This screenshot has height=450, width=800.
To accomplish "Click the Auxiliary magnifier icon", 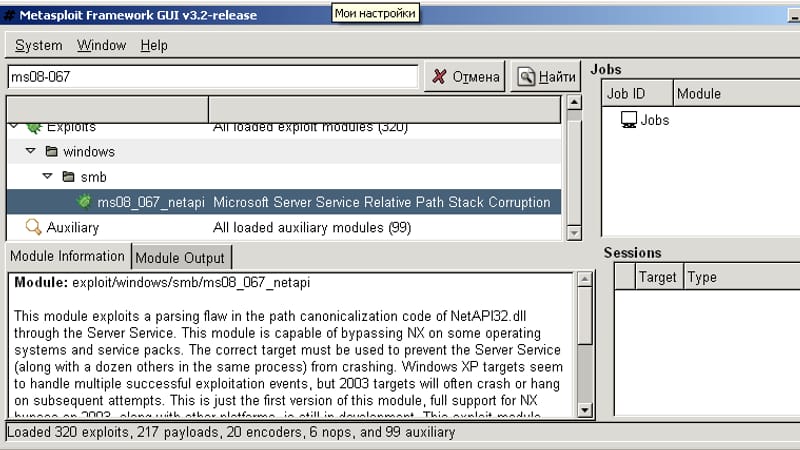I will coord(33,227).
